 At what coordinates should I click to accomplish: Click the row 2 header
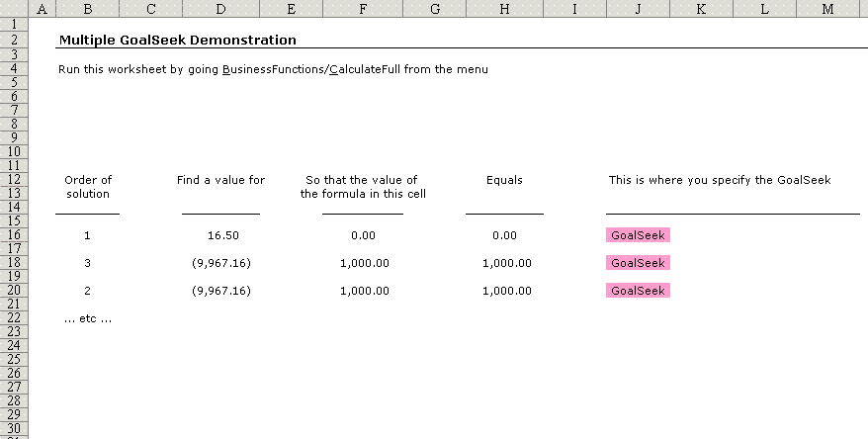13,41
